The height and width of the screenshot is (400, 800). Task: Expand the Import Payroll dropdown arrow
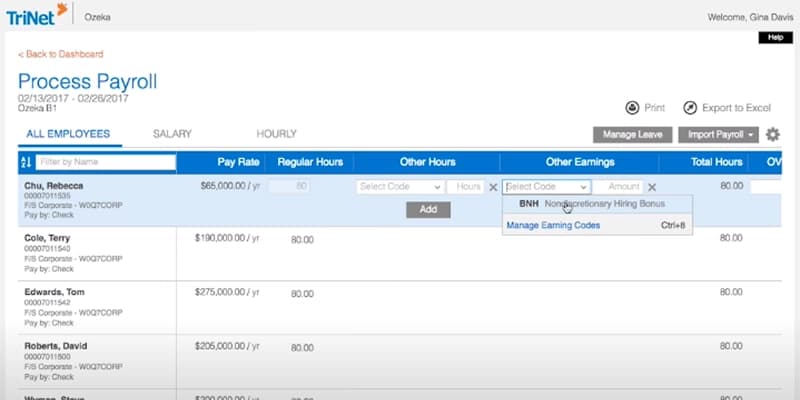[x=751, y=135]
